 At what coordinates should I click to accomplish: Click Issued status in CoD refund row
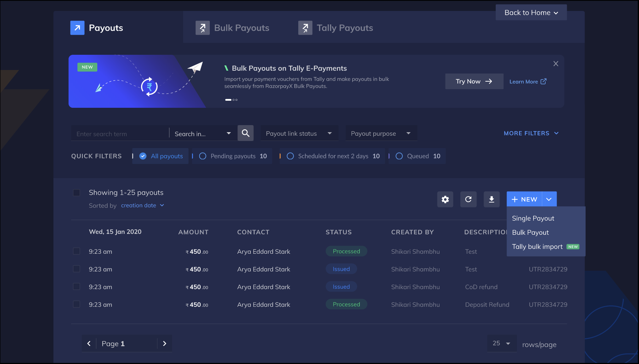coord(341,287)
